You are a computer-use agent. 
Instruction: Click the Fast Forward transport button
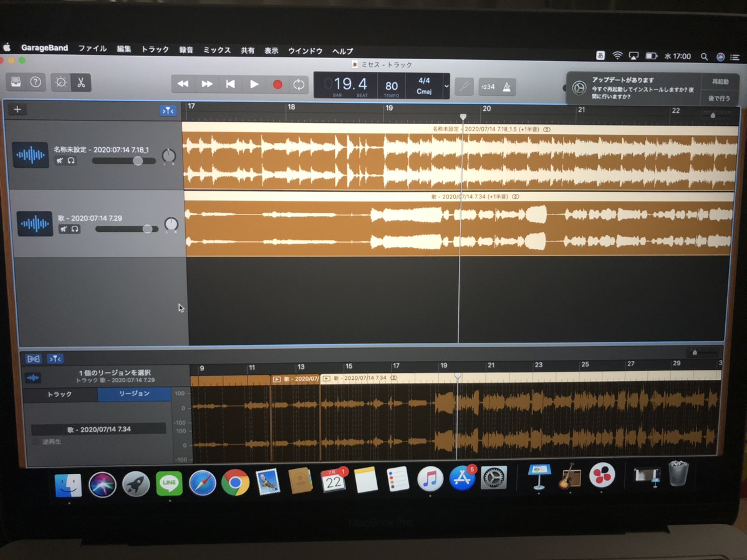coord(207,84)
